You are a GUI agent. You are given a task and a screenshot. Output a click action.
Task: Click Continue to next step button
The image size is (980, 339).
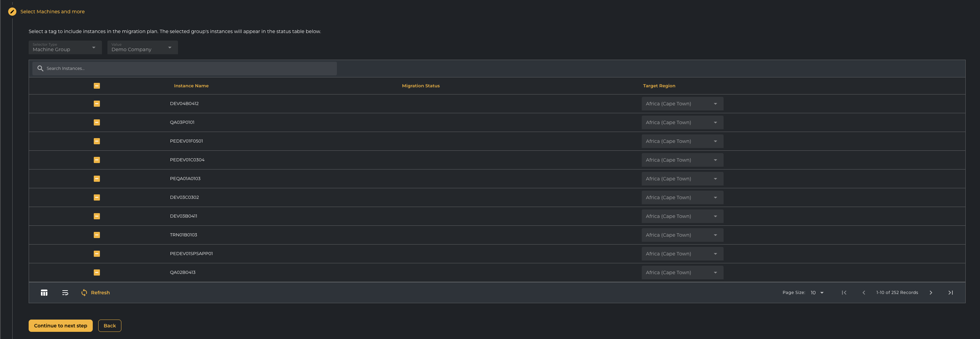(x=60, y=326)
